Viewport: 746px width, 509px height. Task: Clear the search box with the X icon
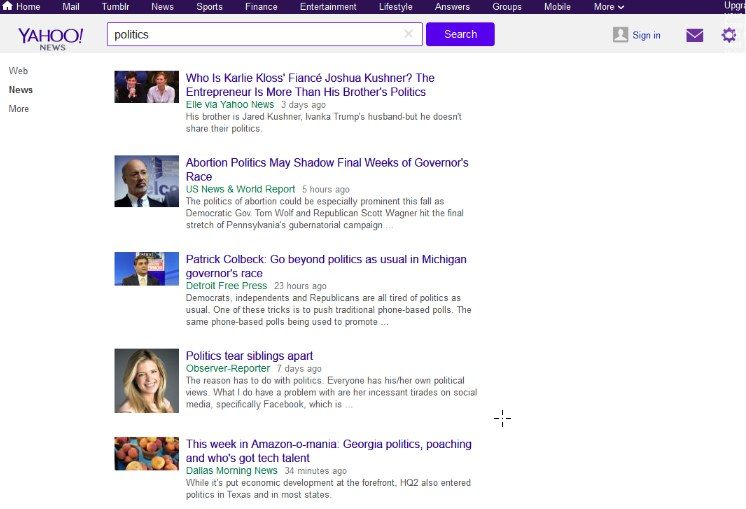pyautogui.click(x=408, y=34)
